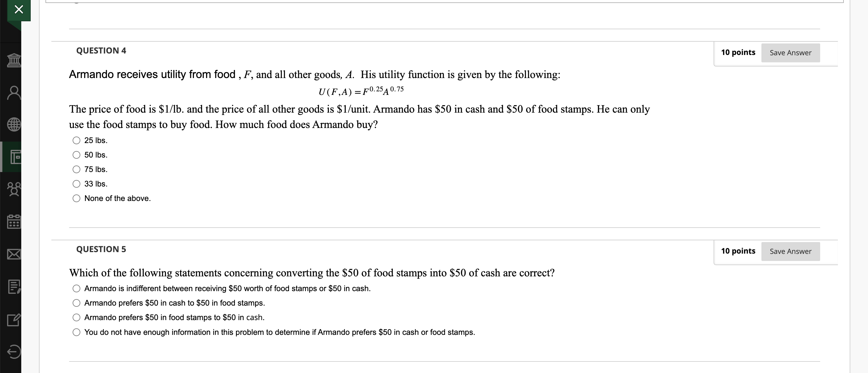The image size is (868, 373).
Task: Select Armando is indifferent between stamps or cash
Action: 76,288
